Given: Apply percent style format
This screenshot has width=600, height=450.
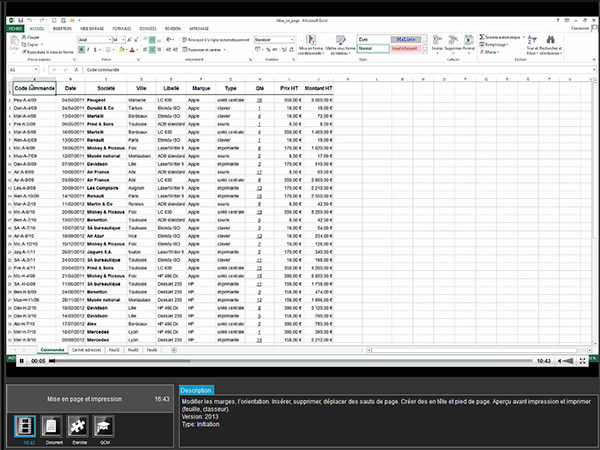Looking at the screenshot, I should point(269,50).
